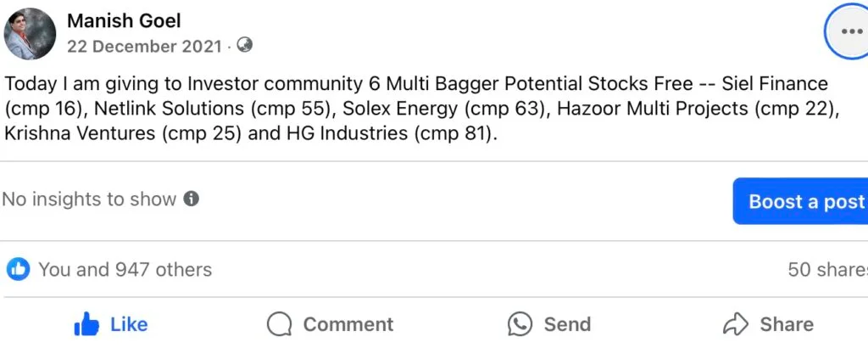View the 50 shares list
868x348 pixels.
pyautogui.click(x=826, y=270)
